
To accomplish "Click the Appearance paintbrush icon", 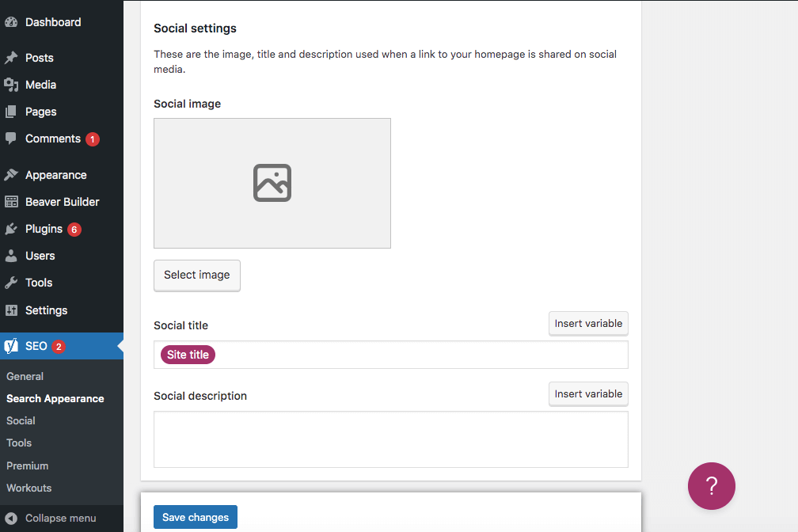I will (11, 175).
